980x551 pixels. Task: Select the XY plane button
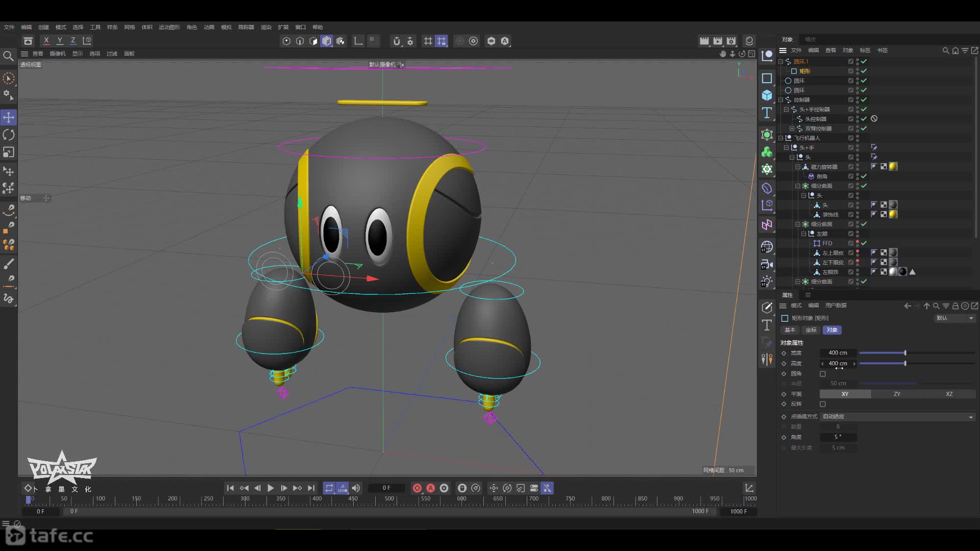[x=845, y=394]
